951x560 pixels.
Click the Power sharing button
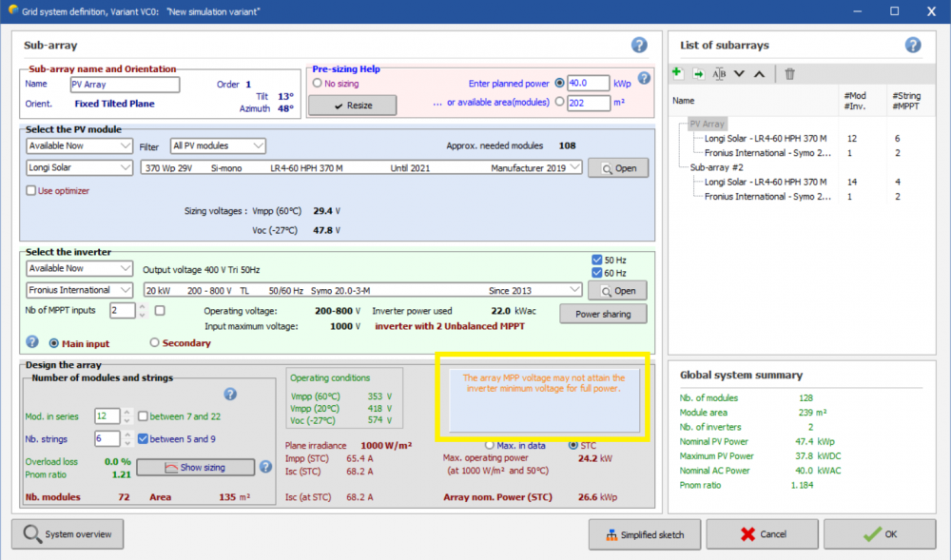click(602, 313)
